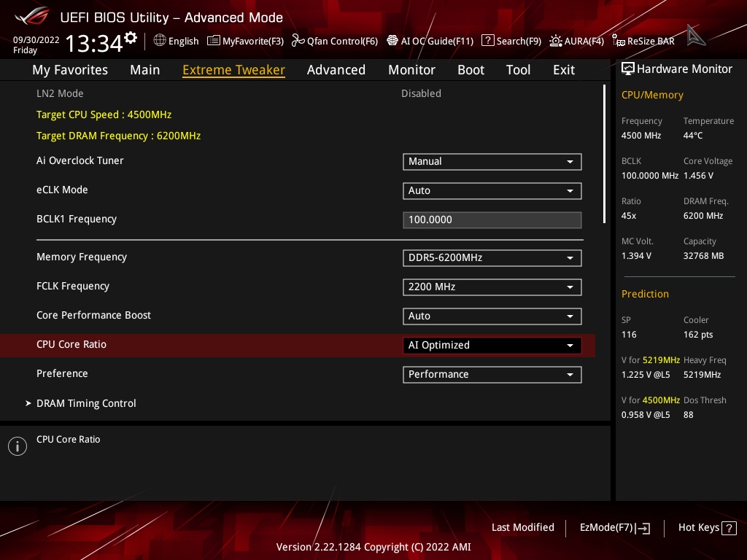Image resolution: width=747 pixels, height=560 pixels.
Task: Click DRAM Freq. 6200 MHz value
Action: coord(703,216)
